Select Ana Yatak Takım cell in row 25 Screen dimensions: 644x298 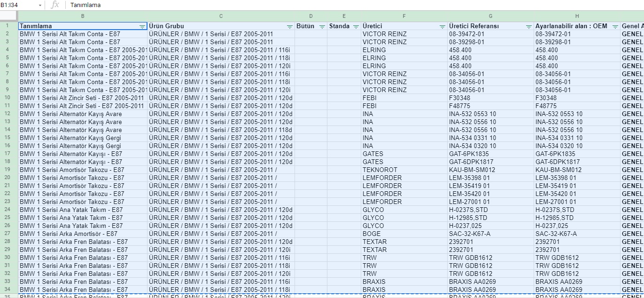[83, 218]
